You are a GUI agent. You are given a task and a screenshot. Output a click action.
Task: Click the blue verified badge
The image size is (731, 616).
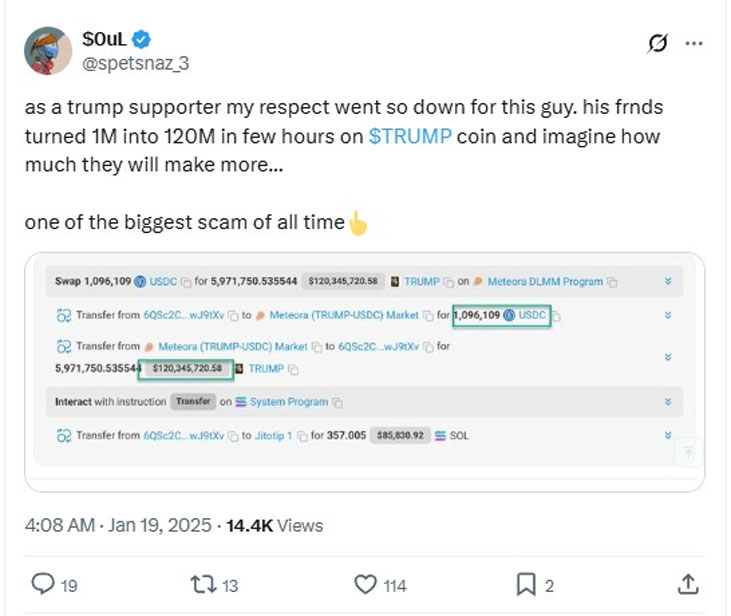point(141,40)
